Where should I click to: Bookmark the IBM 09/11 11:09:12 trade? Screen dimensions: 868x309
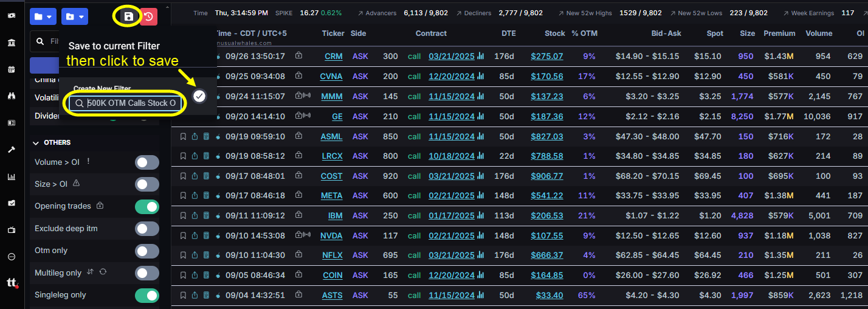coord(183,216)
